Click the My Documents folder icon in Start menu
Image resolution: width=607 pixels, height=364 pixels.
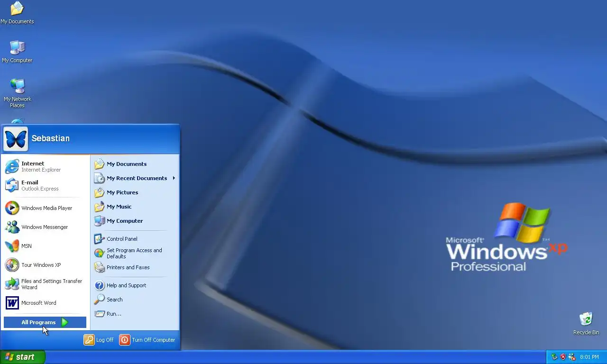[99, 164]
